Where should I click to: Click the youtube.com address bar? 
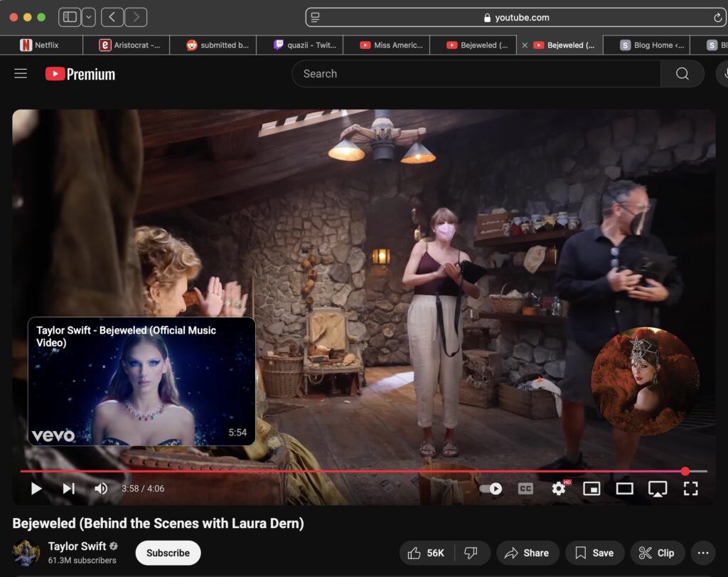pos(516,17)
